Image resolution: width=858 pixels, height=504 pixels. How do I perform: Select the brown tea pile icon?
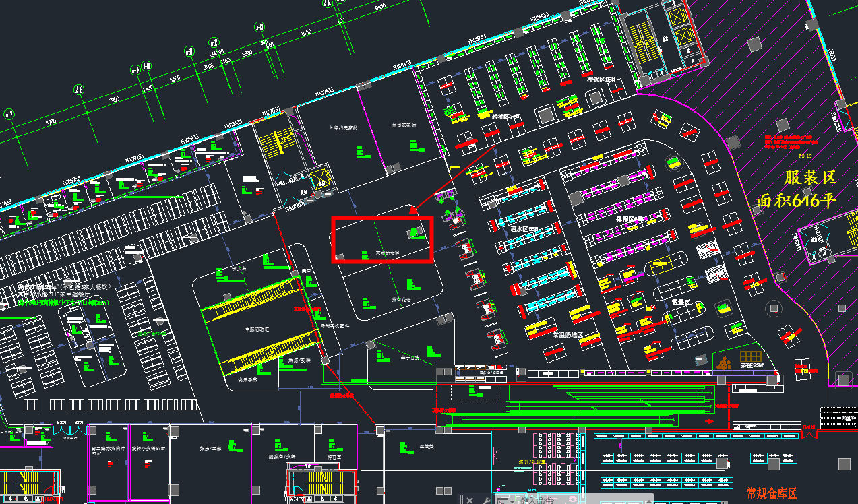tap(725, 364)
